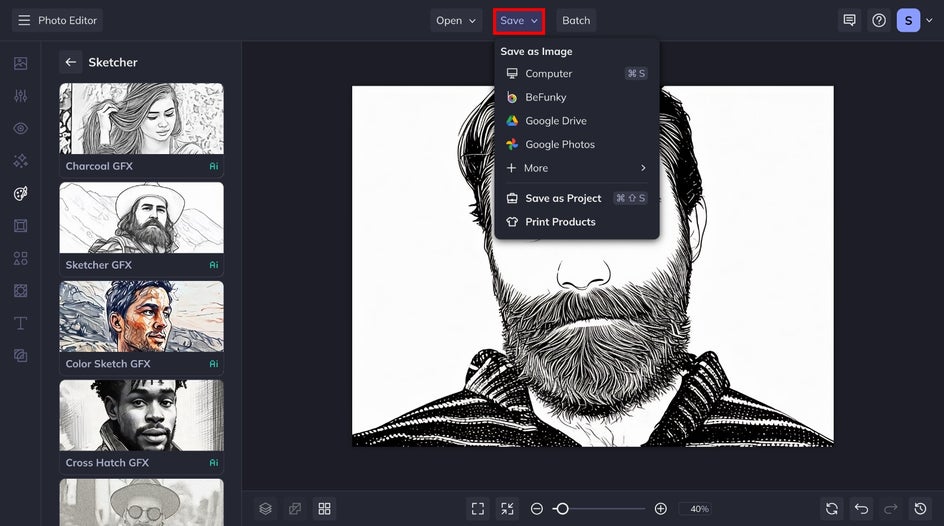Adjust the zoom slider handle
Viewport: 944px width, 526px height.
(562, 509)
